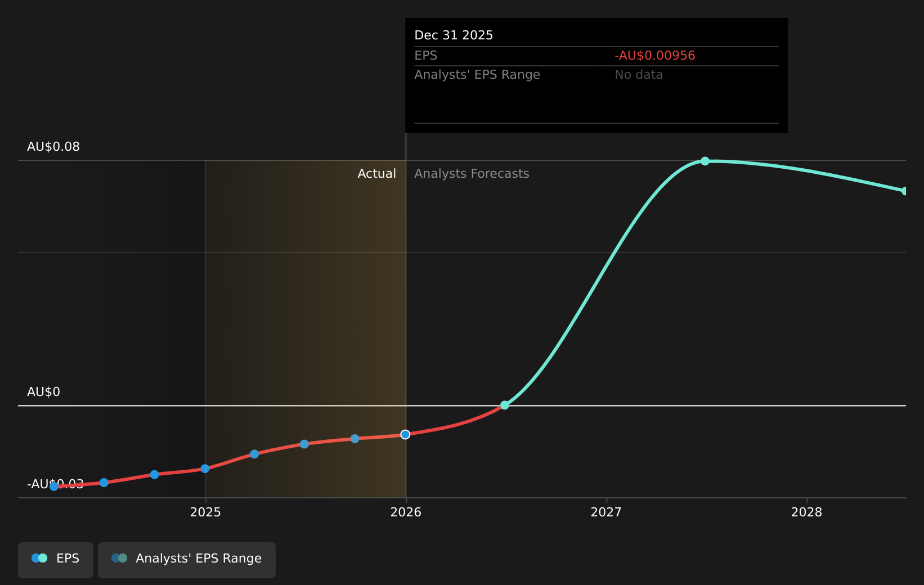924x585 pixels.
Task: Click the forecast peak data point at AU$0.08
Action: [x=705, y=161]
